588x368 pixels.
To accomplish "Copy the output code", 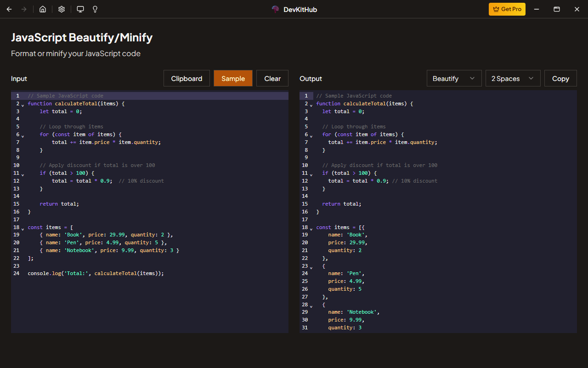I will click(x=560, y=78).
